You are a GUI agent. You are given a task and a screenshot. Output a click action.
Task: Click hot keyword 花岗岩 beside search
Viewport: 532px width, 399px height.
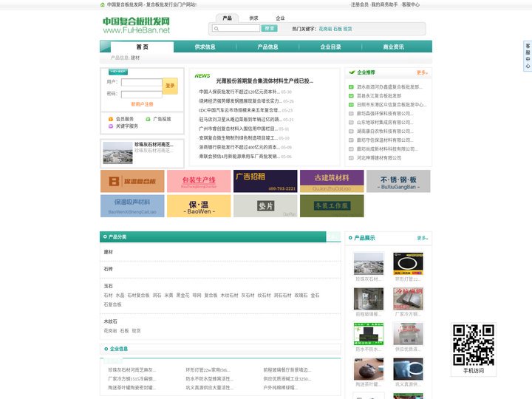tap(325, 29)
